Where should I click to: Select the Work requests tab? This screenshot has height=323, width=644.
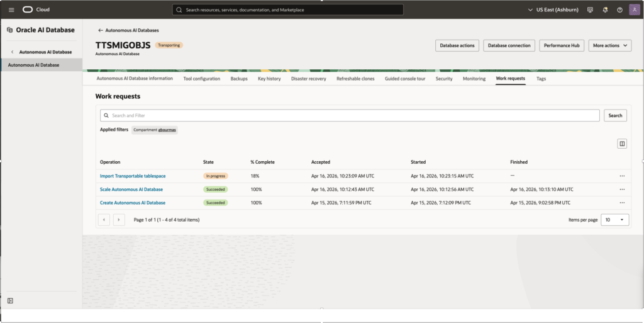coord(511,79)
